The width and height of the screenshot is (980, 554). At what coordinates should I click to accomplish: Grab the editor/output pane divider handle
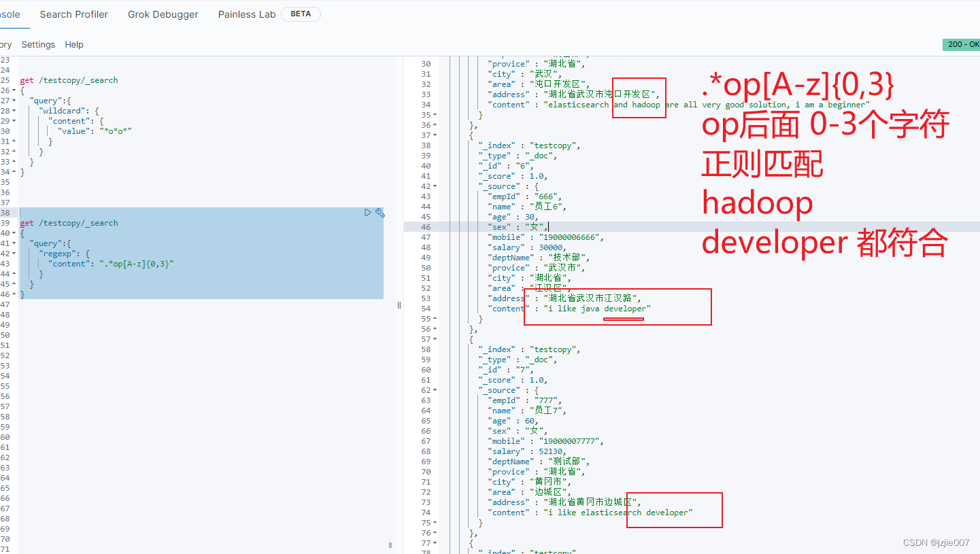coord(399,305)
